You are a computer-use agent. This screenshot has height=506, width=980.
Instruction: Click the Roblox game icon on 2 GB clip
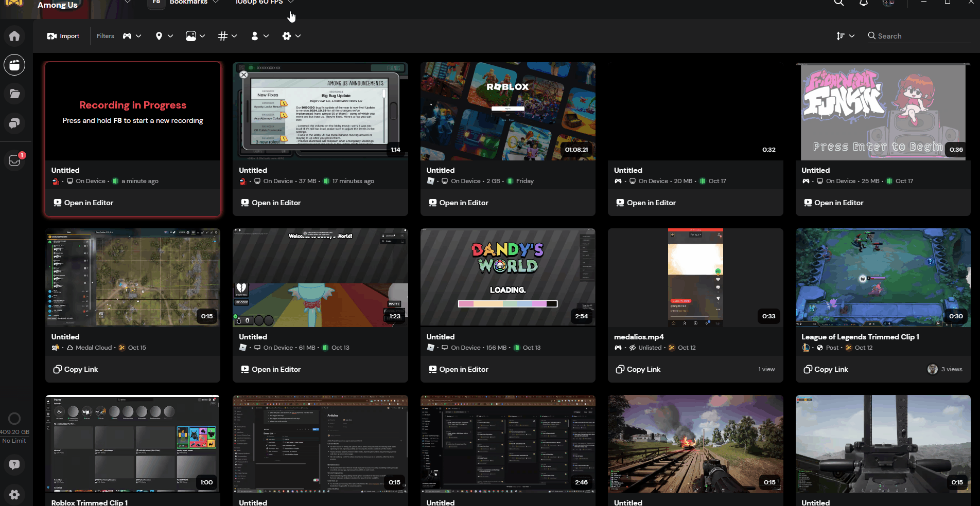[431, 181]
